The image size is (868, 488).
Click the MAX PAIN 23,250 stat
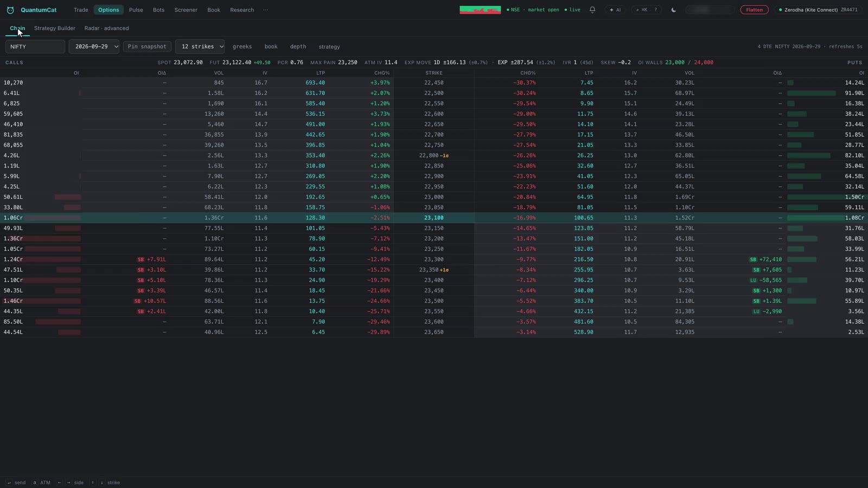coord(334,62)
